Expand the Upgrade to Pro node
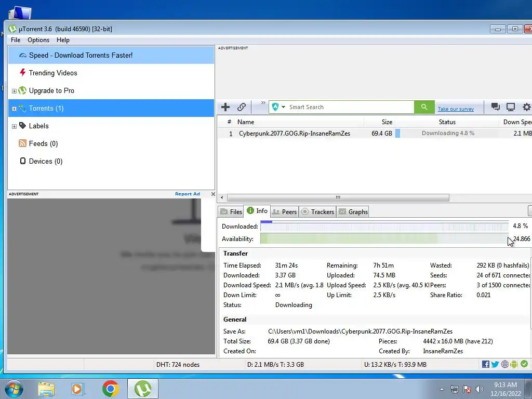Screen dimensions: 532x399 14,91
